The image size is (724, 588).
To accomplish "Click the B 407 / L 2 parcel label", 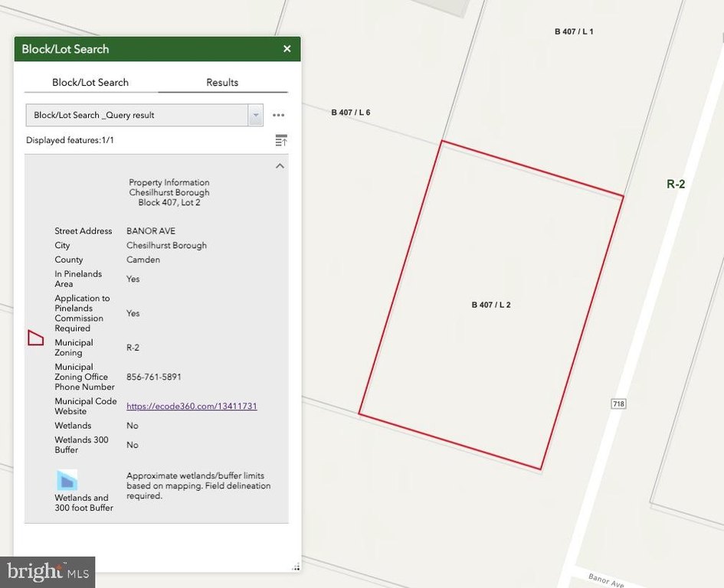I will click(x=491, y=305).
